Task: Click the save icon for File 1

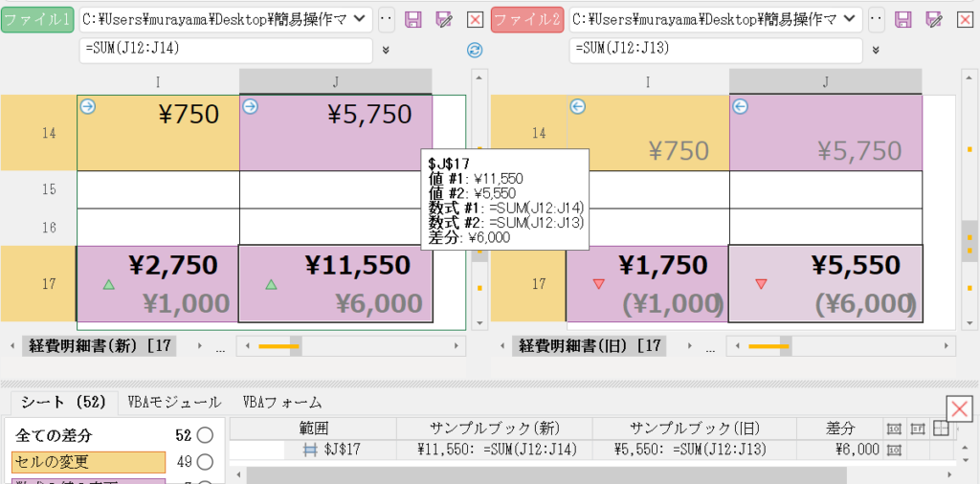Action: (413, 19)
